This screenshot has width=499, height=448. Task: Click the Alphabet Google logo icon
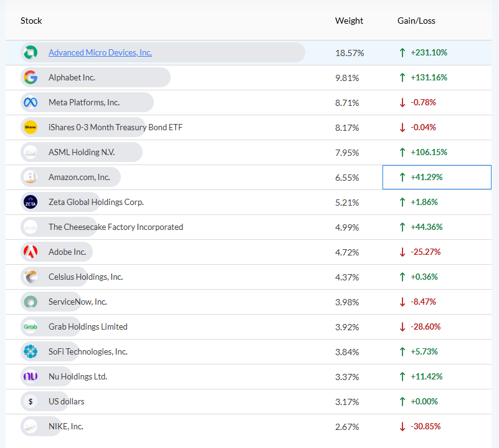point(31,77)
